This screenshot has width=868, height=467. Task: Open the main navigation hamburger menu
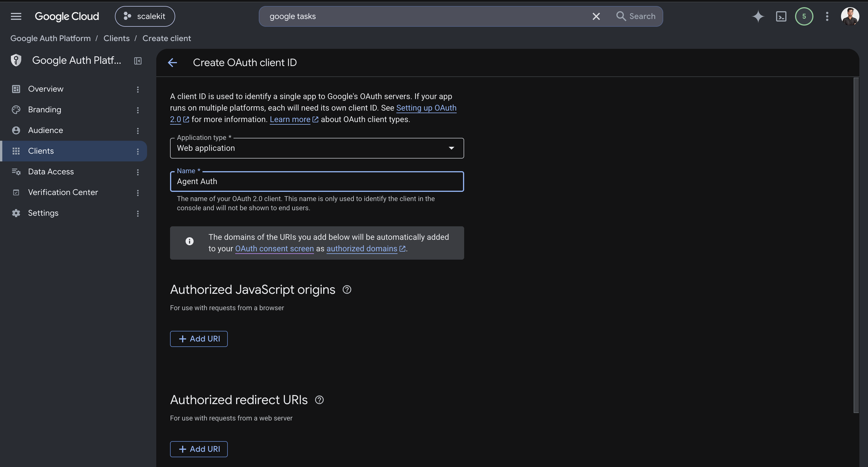[16, 16]
